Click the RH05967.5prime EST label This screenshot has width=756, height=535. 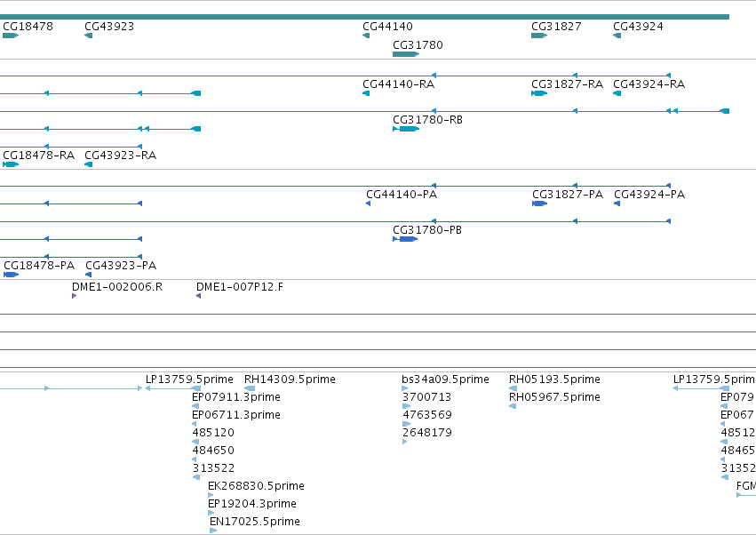tap(554, 397)
